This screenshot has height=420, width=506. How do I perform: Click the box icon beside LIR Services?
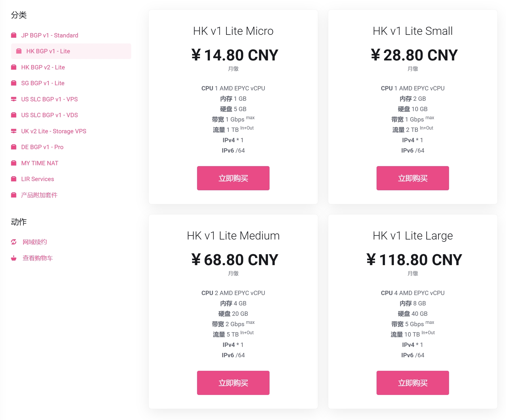point(14,179)
